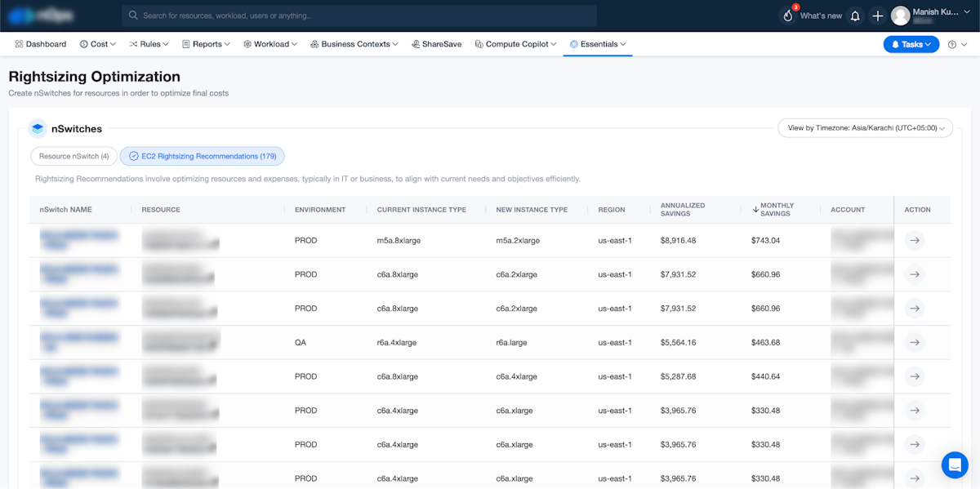Image resolution: width=980 pixels, height=489 pixels.
Task: Open the user avatar profile
Action: pos(900,16)
